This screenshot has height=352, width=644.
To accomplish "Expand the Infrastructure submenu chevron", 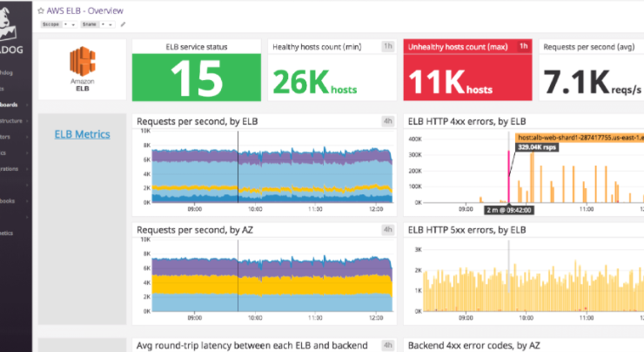I will [27, 121].
